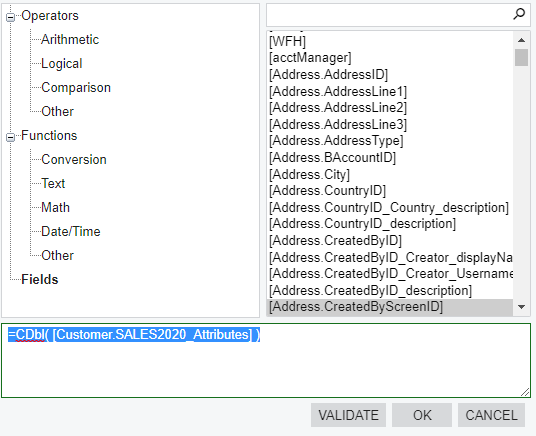
Task: Click the VALIDATE button
Action: coord(348,415)
